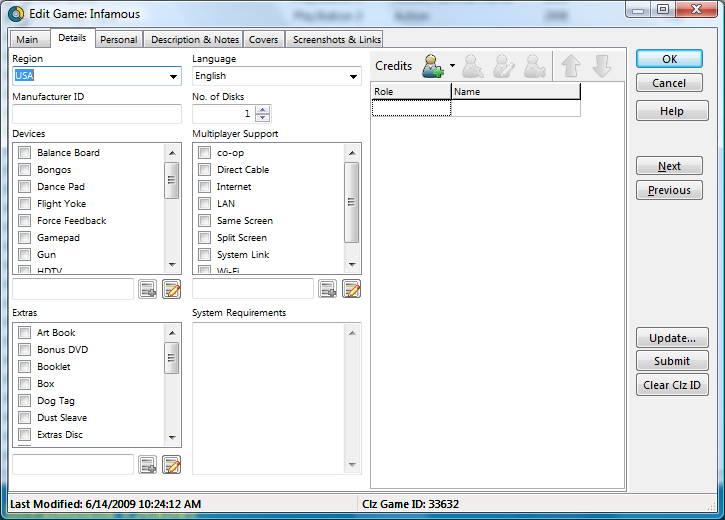The width and height of the screenshot is (725, 520).
Task: Click the Move Credit Up arrow
Action: pos(571,66)
